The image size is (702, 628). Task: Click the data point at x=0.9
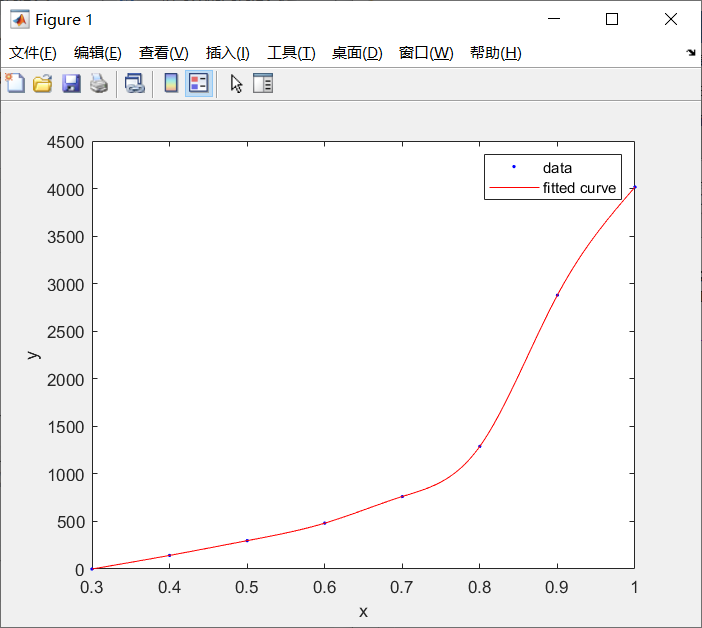(557, 295)
